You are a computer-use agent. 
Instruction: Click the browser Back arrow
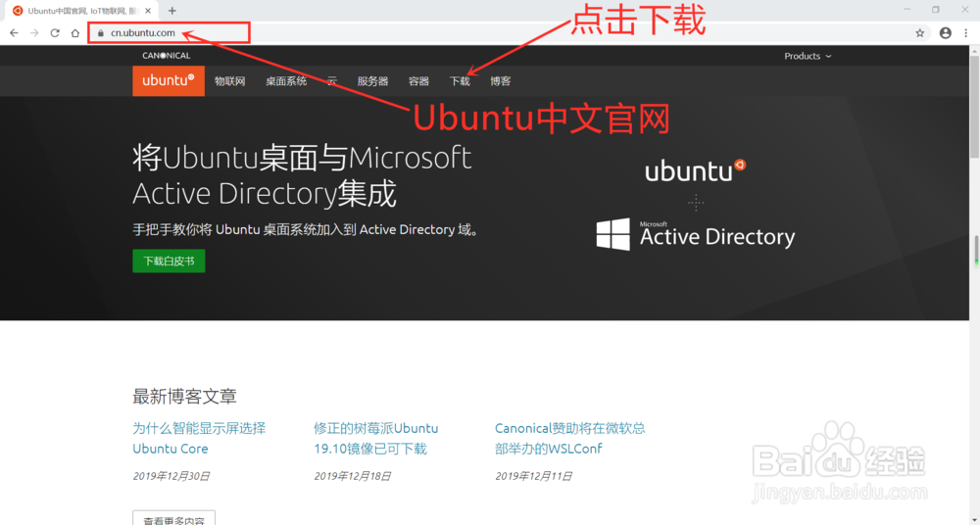click(14, 33)
